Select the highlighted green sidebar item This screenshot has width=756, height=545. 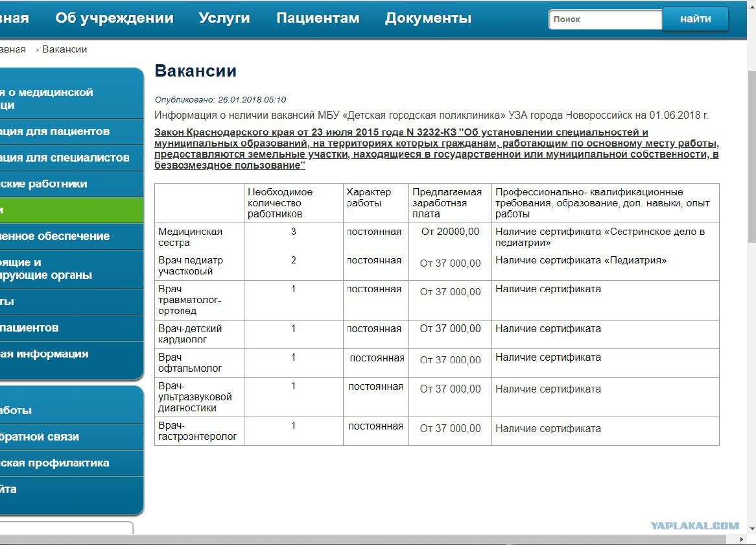(x=71, y=210)
